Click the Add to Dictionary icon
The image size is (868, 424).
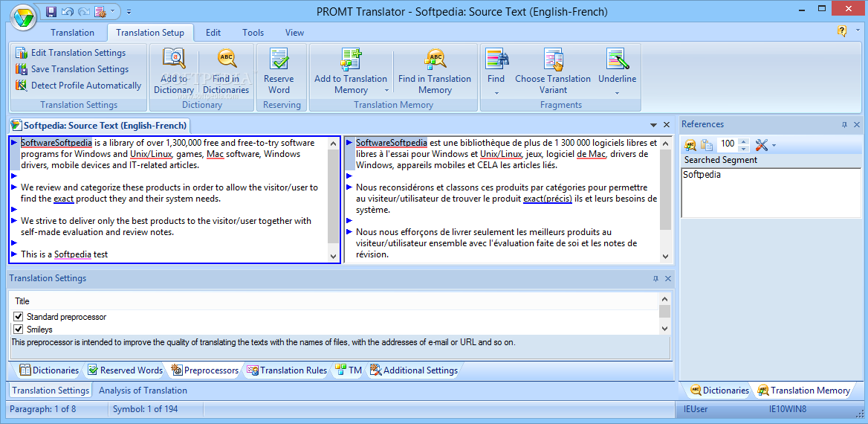(x=174, y=59)
